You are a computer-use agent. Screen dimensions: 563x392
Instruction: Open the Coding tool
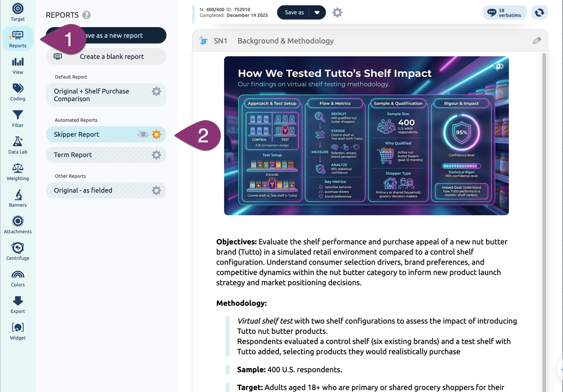coord(18,92)
